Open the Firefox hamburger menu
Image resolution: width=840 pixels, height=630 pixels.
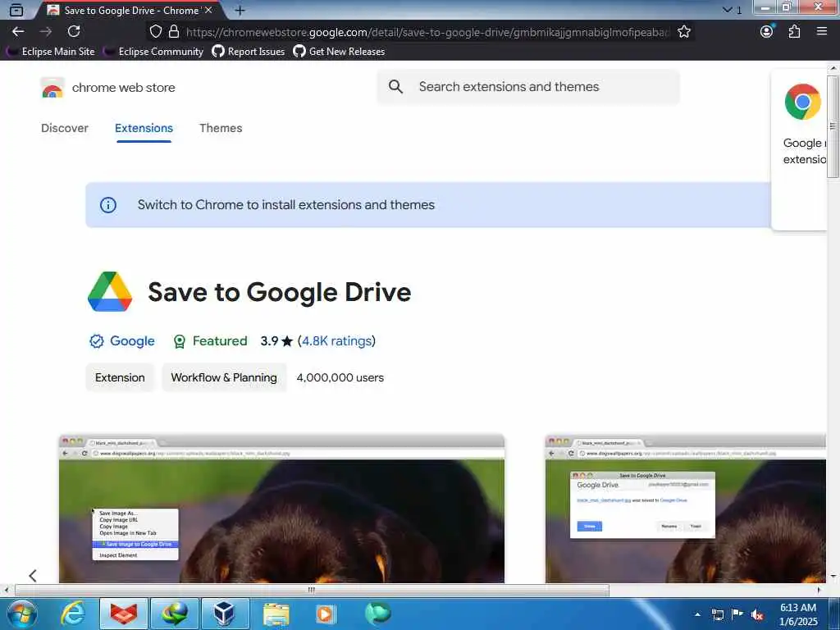[822, 32]
